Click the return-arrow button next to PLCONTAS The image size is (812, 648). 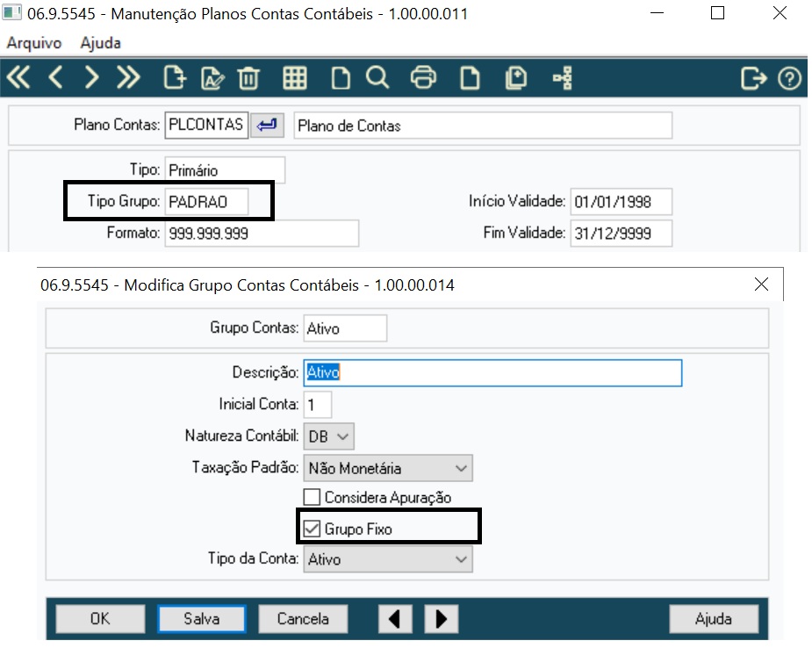267,125
